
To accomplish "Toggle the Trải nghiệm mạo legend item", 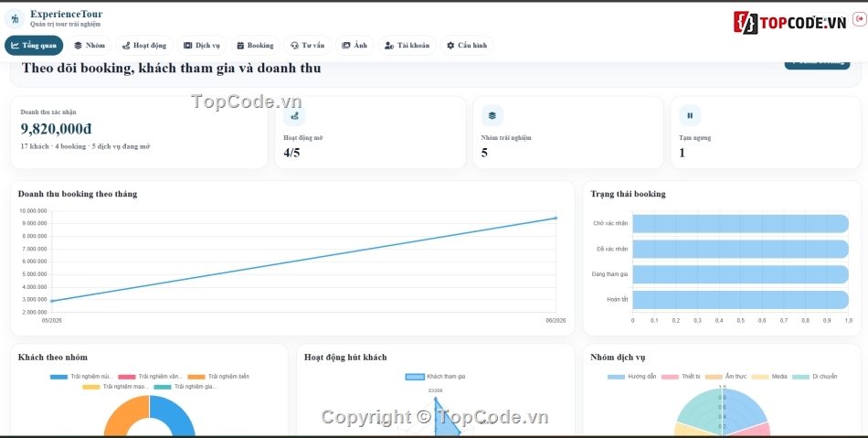I will pos(116,387).
